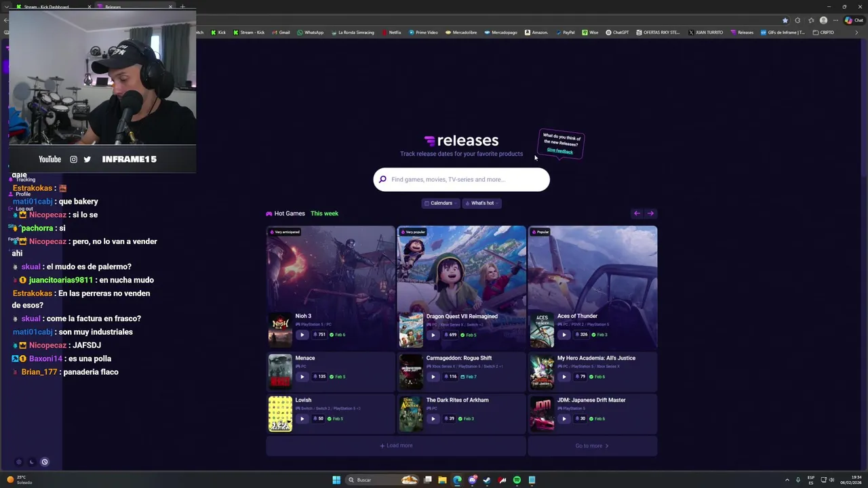Click the Give feedback link

click(x=559, y=150)
